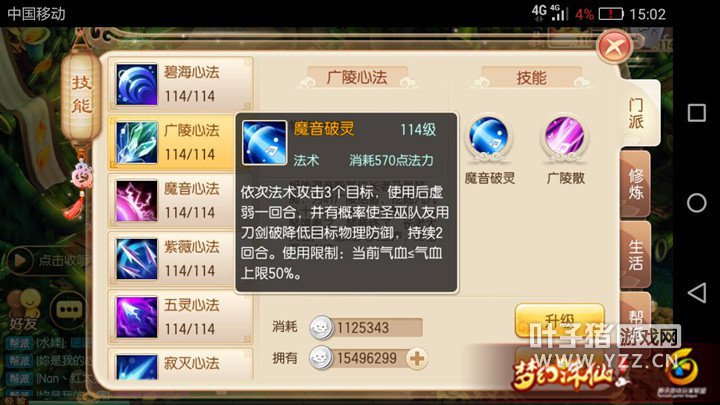Tap the 广陵散 purple skill orb

[564, 137]
